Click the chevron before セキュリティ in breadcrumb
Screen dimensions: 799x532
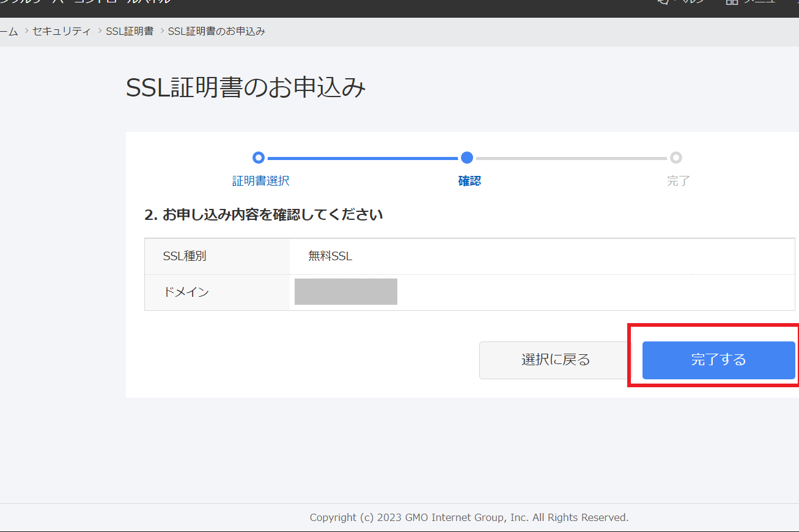coord(27,31)
